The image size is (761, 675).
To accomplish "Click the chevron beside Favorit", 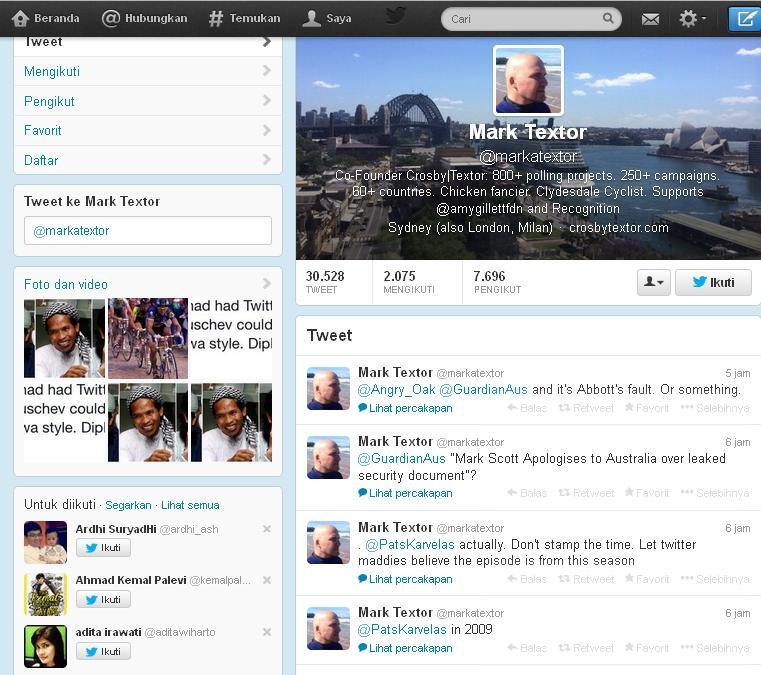I will [x=266, y=130].
